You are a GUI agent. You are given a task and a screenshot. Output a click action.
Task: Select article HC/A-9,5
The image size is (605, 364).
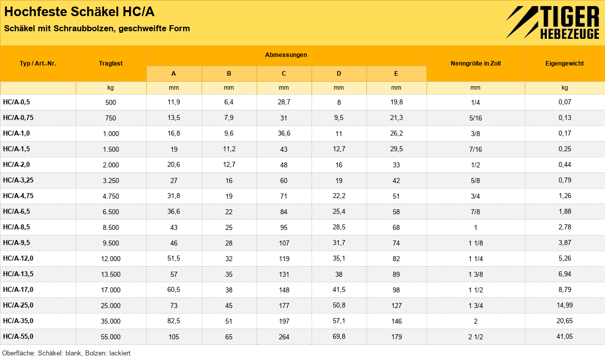click(x=17, y=243)
